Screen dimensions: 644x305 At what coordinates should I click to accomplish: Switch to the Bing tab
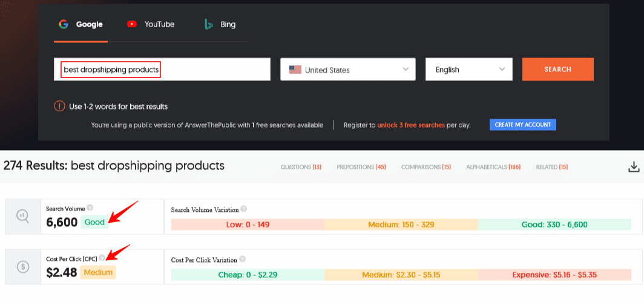click(x=220, y=25)
